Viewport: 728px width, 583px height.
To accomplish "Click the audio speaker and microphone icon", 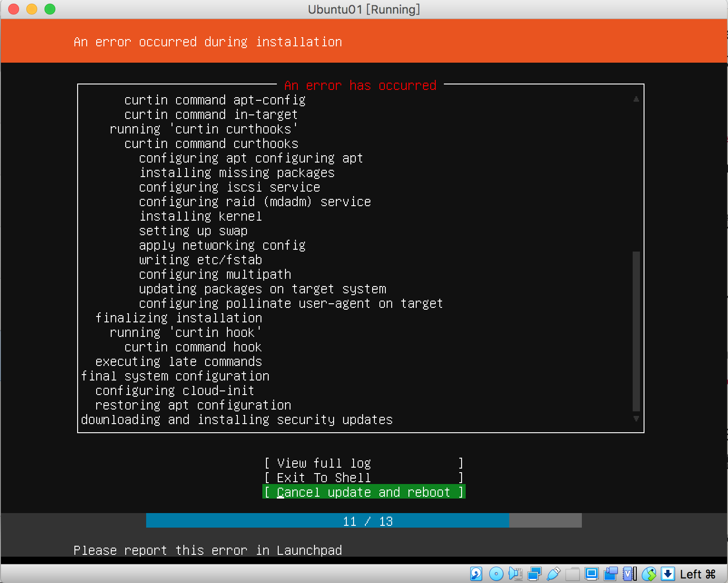I will point(516,574).
